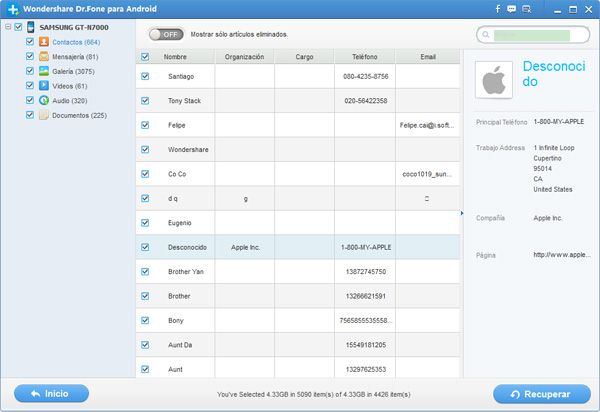Viewport: 600px width, 412px height.
Task: Focus the search input field
Action: (x=532, y=35)
